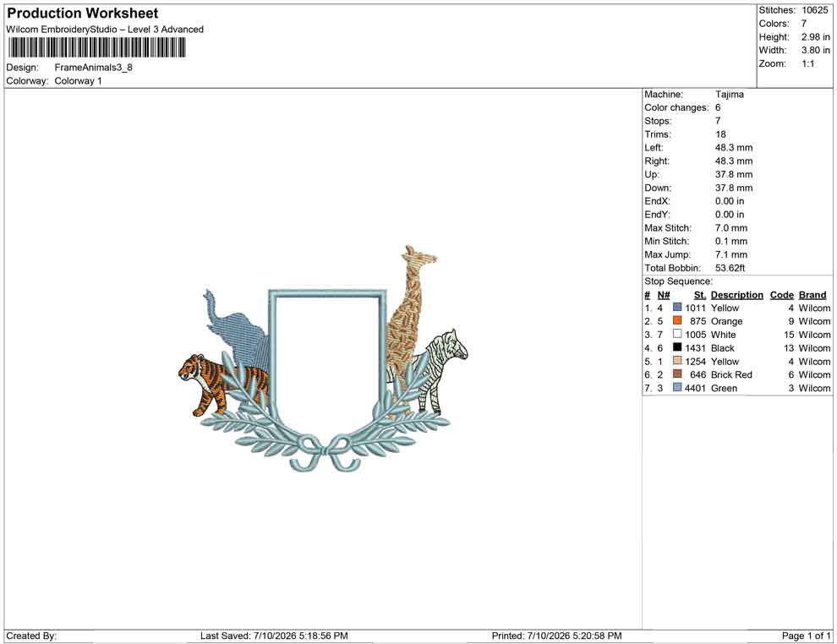Click the Right value "48.3 mm"
This screenshot has height=644, width=837.
pos(734,161)
